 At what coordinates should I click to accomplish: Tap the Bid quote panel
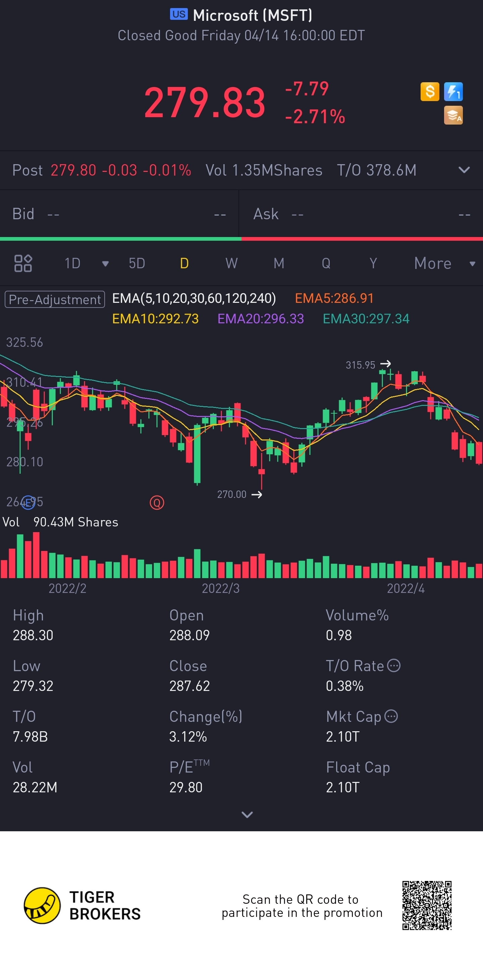pyautogui.click(x=119, y=214)
